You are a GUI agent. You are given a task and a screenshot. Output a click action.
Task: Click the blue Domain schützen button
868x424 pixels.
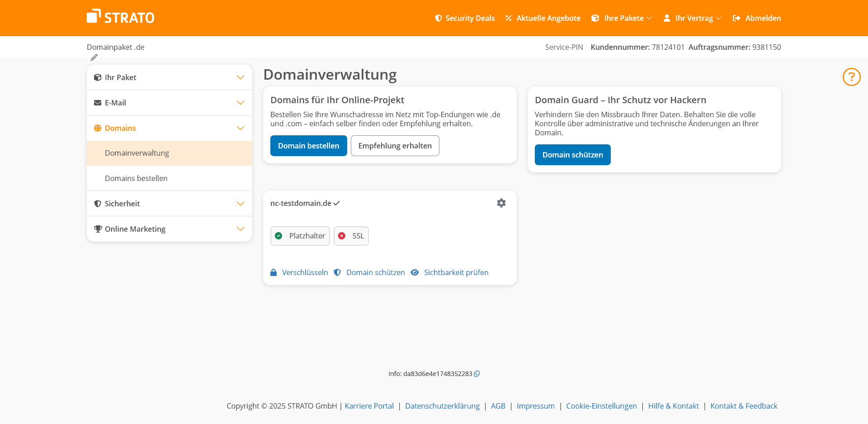pos(573,155)
